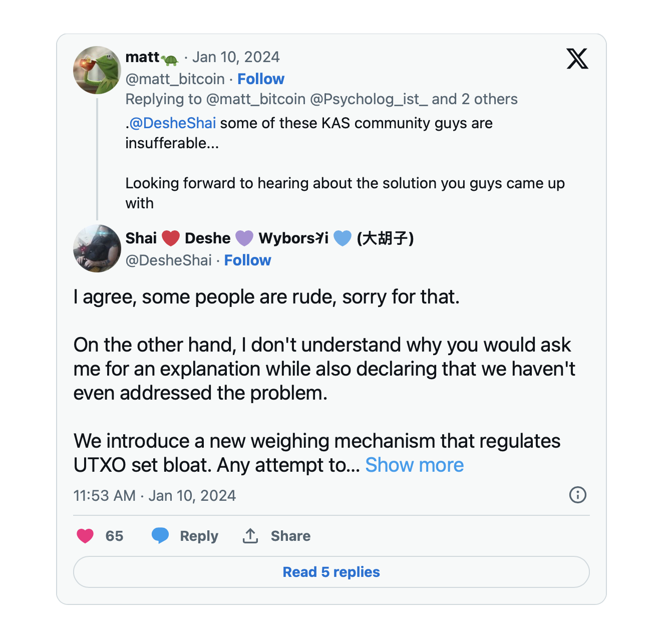
Task: Open the @DesheShai mention link
Action: point(173,123)
